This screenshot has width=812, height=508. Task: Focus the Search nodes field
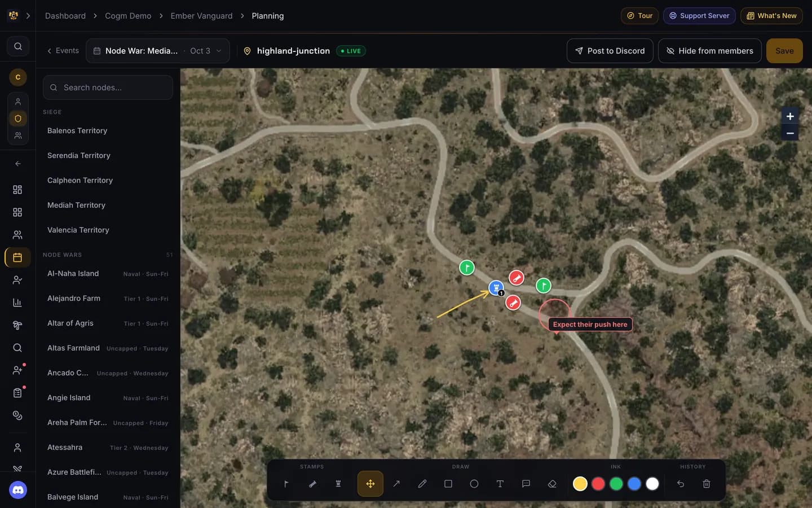point(108,87)
